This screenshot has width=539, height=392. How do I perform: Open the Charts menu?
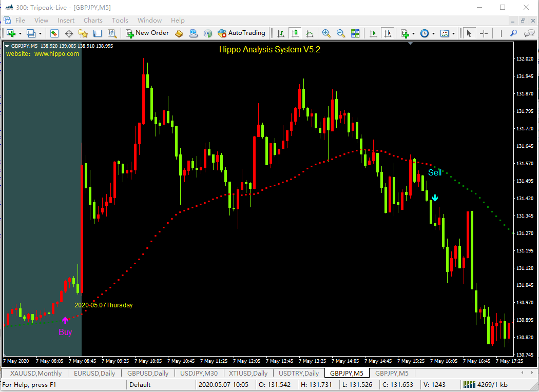click(93, 21)
